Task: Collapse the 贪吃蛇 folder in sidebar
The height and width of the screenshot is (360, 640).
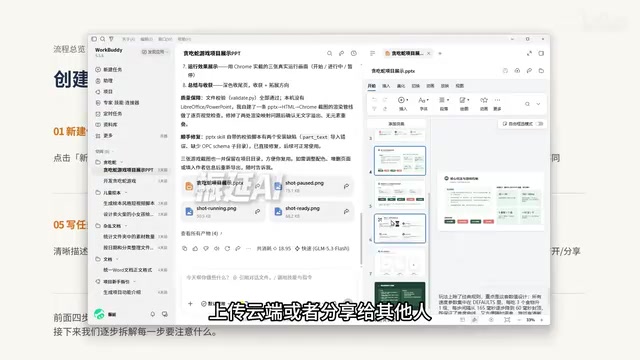Action: [x=122, y=162]
